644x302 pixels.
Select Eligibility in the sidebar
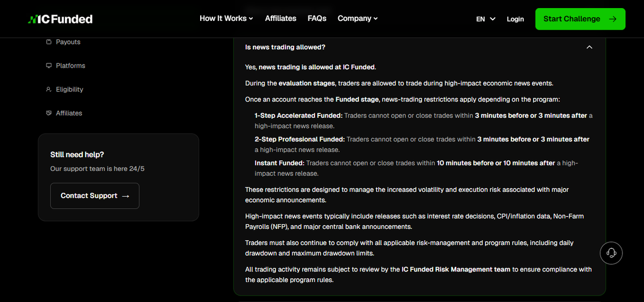click(x=70, y=89)
